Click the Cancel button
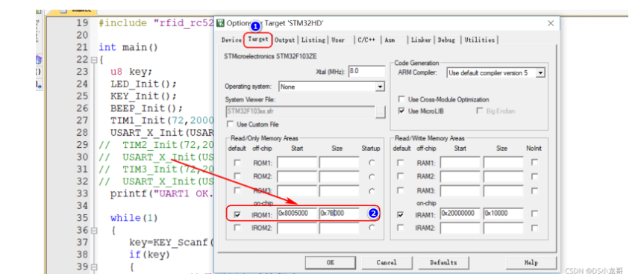The image size is (644, 274). point(387,262)
